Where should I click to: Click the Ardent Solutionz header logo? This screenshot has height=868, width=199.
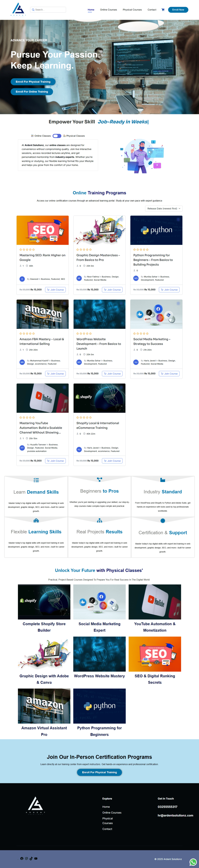coord(18,9)
